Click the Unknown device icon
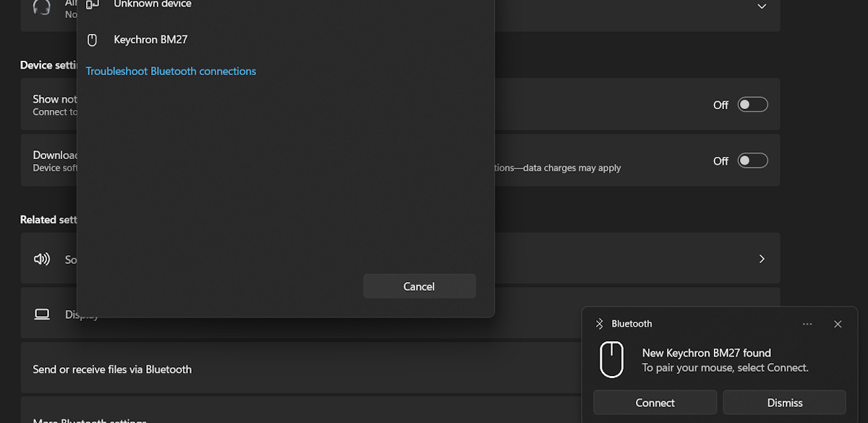 click(92, 5)
